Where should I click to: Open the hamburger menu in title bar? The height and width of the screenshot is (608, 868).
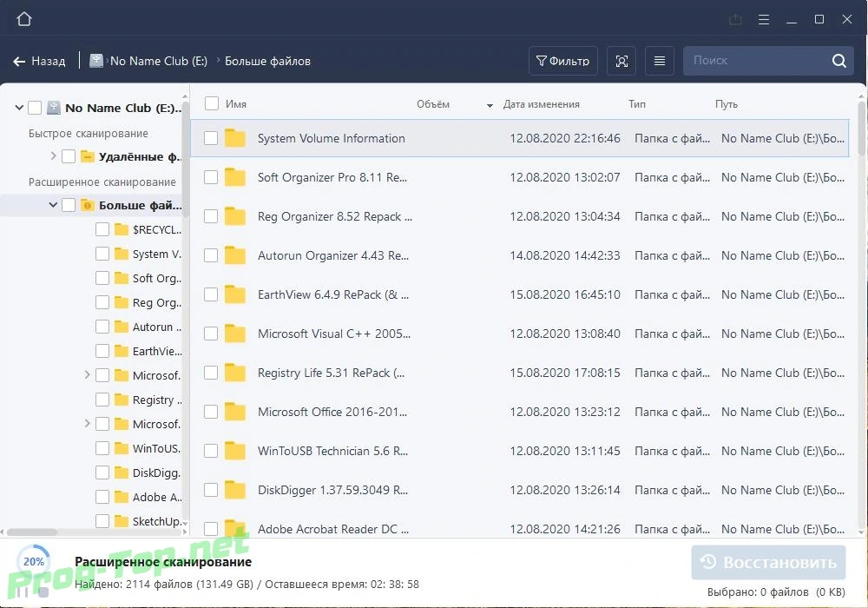point(763,20)
